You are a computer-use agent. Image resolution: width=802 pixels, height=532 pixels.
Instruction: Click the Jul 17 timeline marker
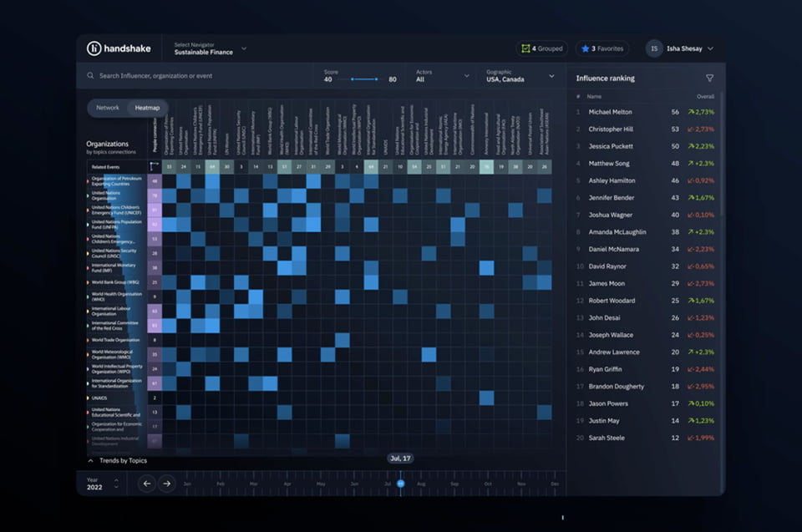pyautogui.click(x=400, y=483)
